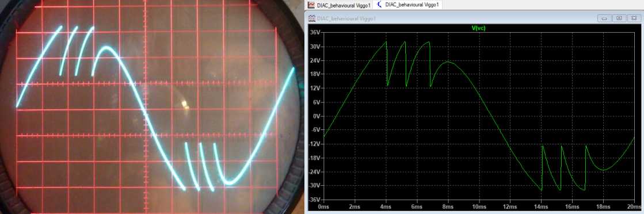Close the DIAC_behavioural plot window
This screenshot has width=644, height=214.
pos(634,18)
